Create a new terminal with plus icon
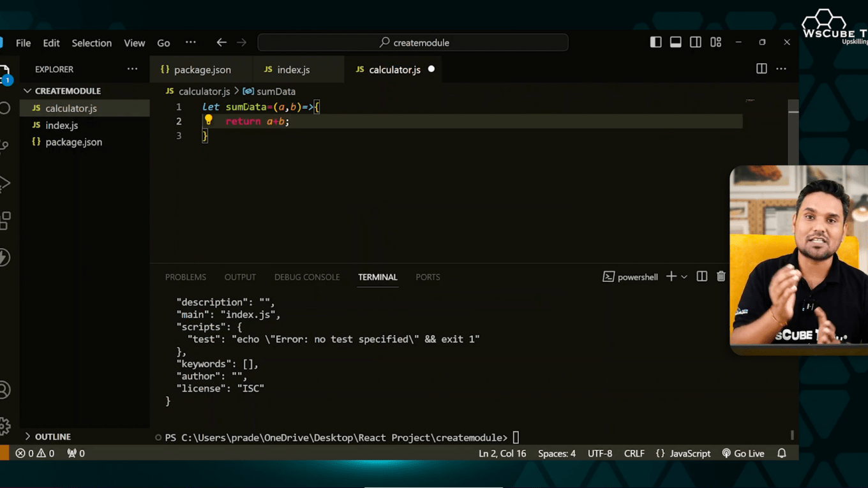868x488 pixels. pos(671,277)
